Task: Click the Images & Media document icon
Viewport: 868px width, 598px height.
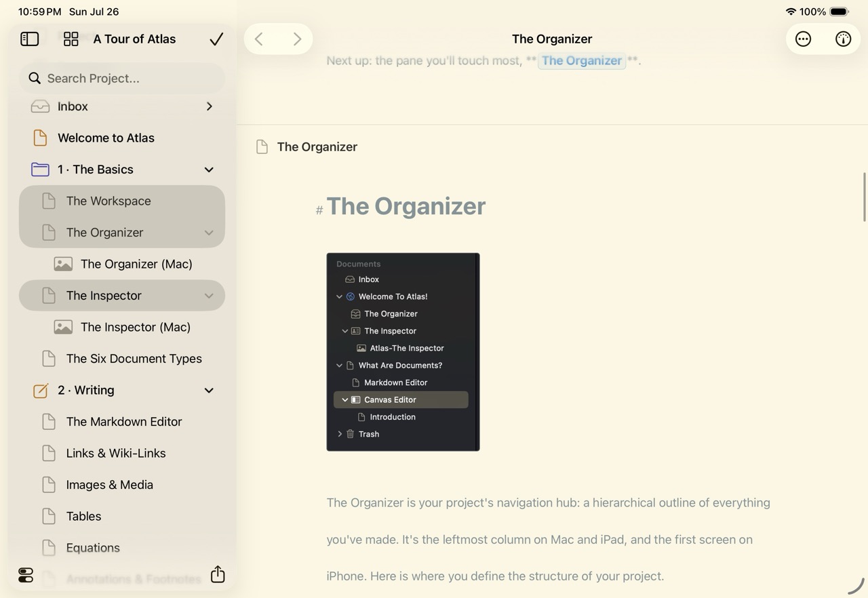Action: (x=49, y=485)
